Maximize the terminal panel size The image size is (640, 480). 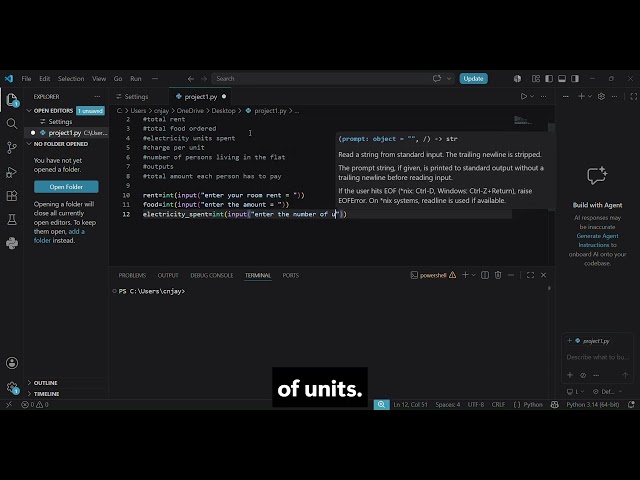(x=530, y=275)
